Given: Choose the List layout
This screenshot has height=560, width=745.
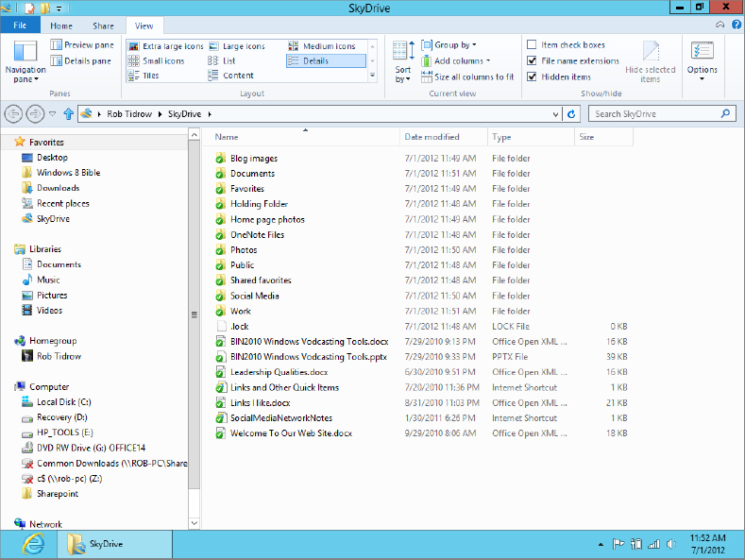Looking at the screenshot, I should pos(221,60).
